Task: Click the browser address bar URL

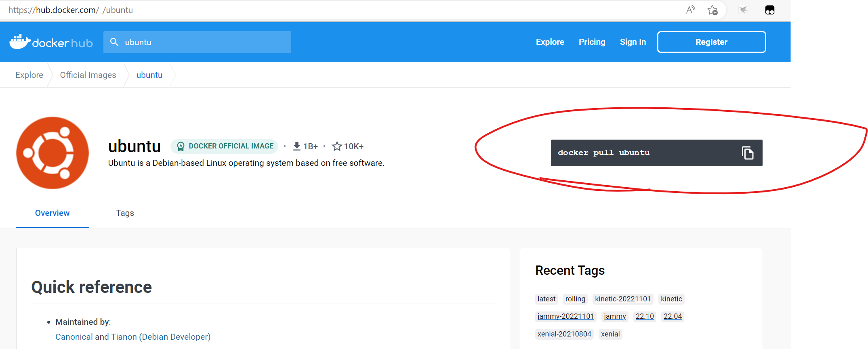Action: (71, 10)
